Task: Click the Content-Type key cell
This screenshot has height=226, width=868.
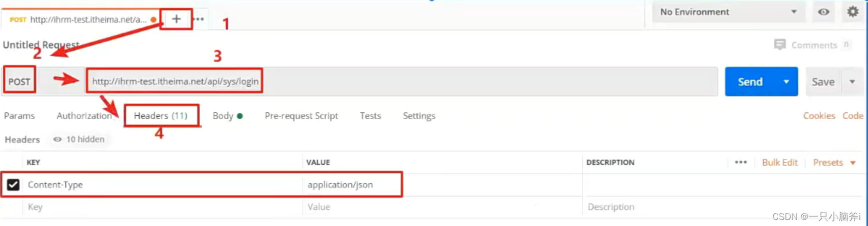Action: tap(162, 184)
